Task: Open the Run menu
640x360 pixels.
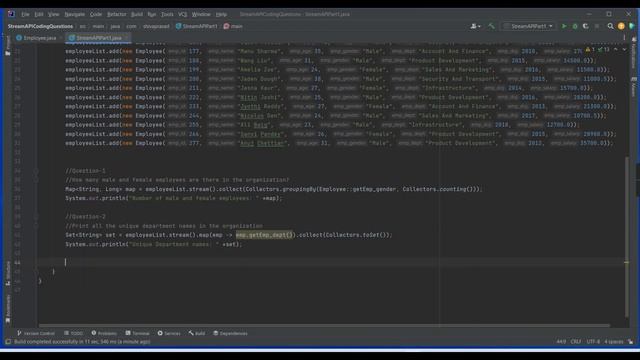Action: click(x=152, y=14)
